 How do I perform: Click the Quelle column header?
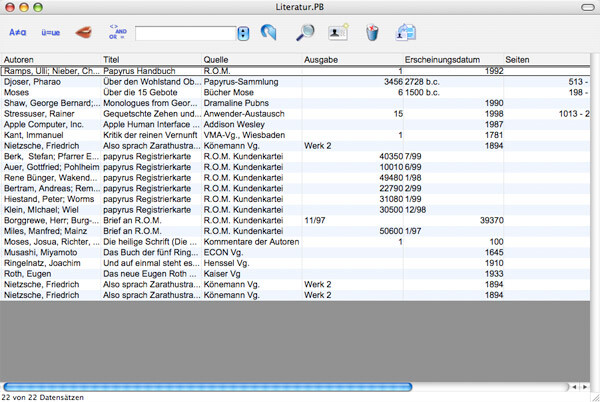pyautogui.click(x=250, y=60)
